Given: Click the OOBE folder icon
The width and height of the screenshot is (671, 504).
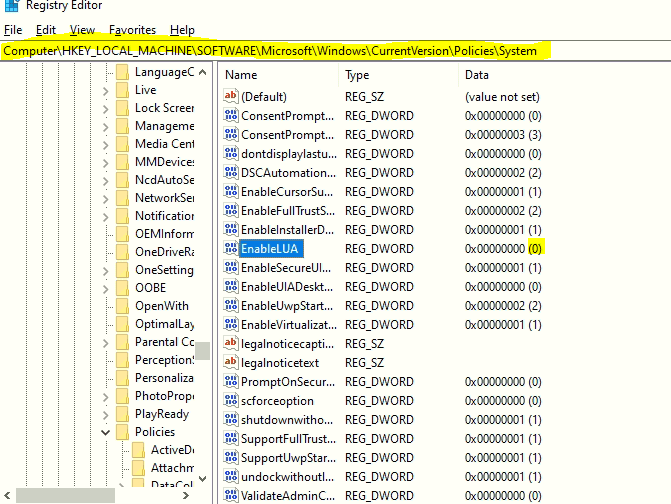Looking at the screenshot, I should point(122,288).
